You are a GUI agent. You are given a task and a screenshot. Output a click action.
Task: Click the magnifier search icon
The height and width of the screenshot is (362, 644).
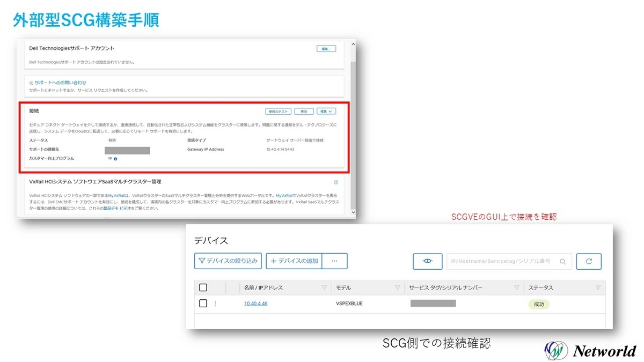pos(563,262)
